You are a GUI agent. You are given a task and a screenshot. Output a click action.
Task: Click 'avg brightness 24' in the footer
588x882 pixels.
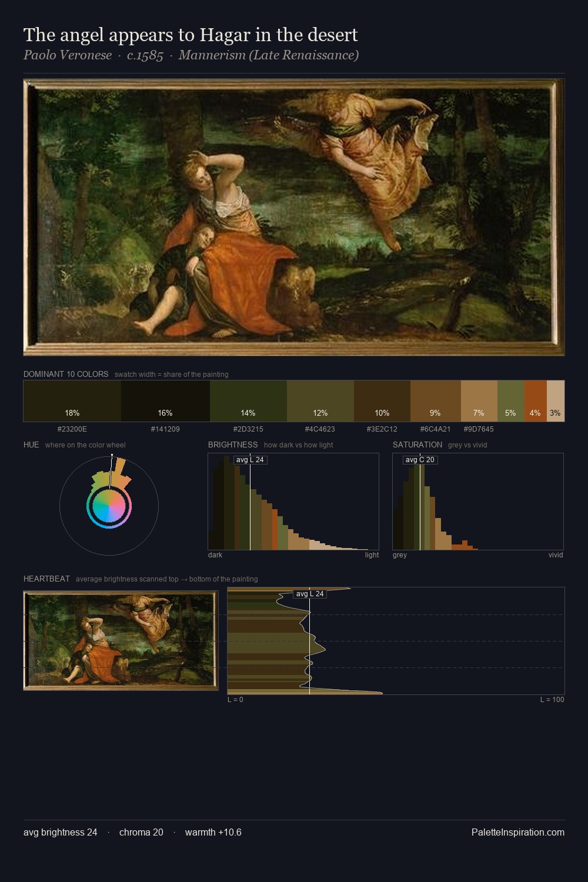pyautogui.click(x=61, y=832)
